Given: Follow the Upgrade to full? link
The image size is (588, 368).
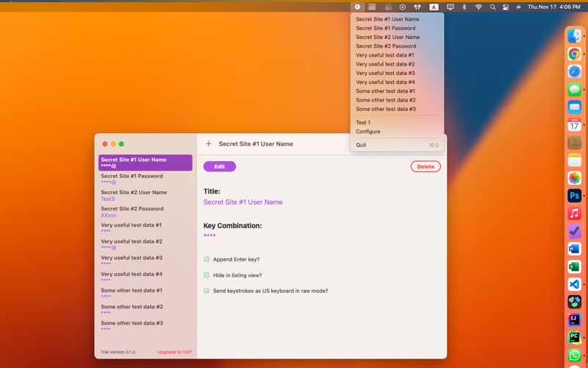Looking at the screenshot, I should pyautogui.click(x=174, y=352).
